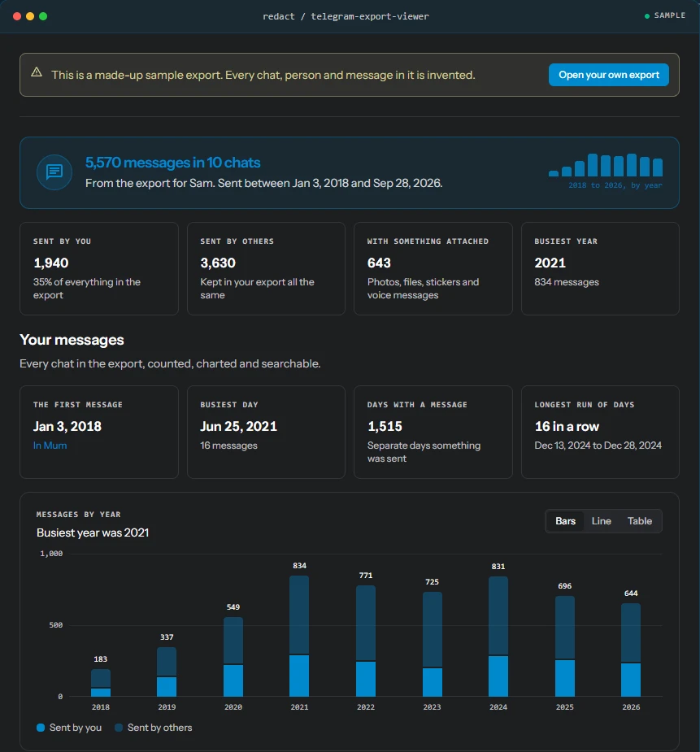Click the red close window button
The width and height of the screenshot is (700, 752).
17,16
